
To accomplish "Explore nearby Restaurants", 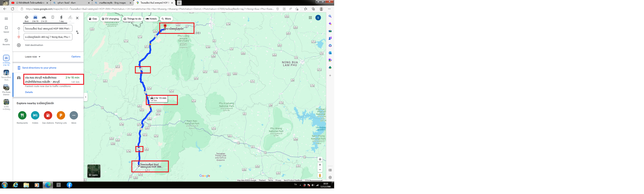I will 22,118.
